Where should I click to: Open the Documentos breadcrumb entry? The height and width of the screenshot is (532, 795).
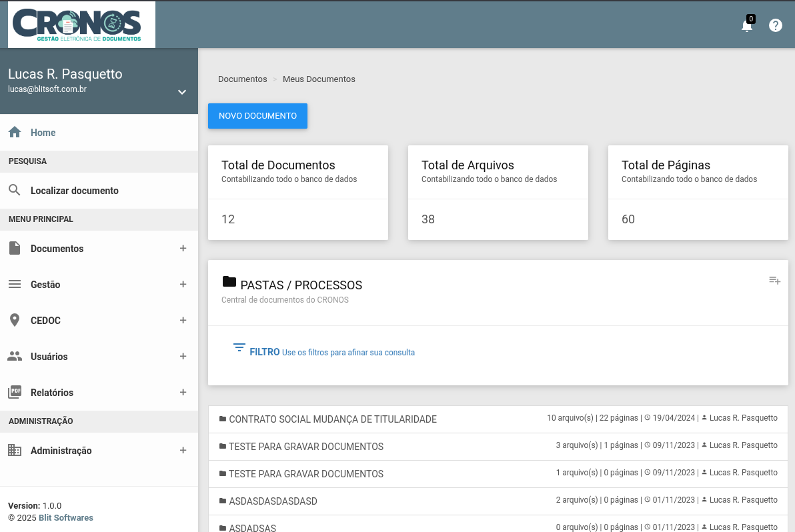tap(243, 79)
